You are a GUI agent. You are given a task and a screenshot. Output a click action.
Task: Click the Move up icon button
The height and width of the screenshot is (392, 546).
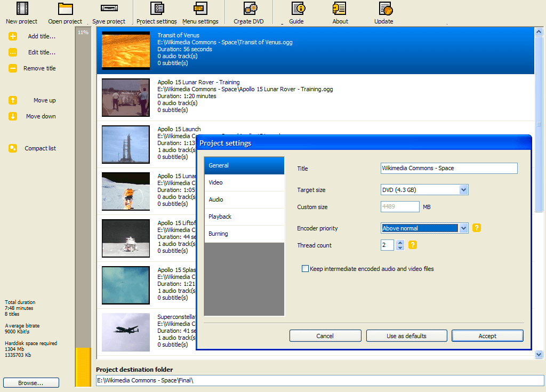tap(13, 100)
